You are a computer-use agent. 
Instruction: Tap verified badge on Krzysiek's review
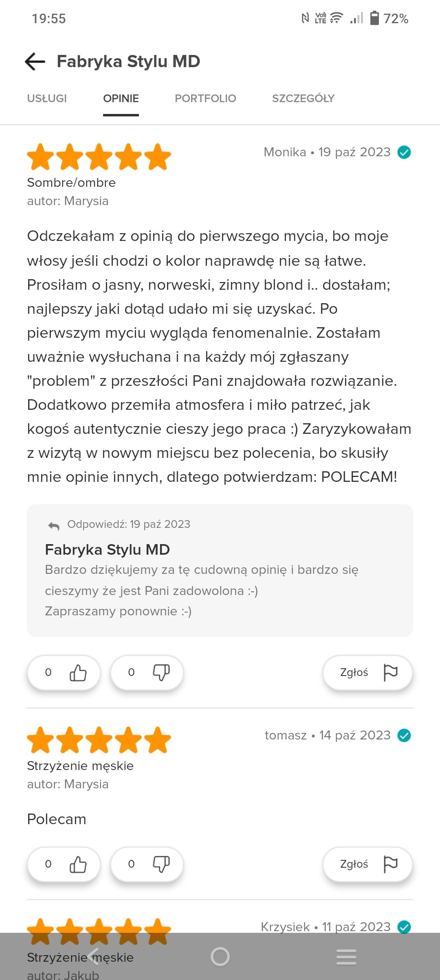point(404,927)
